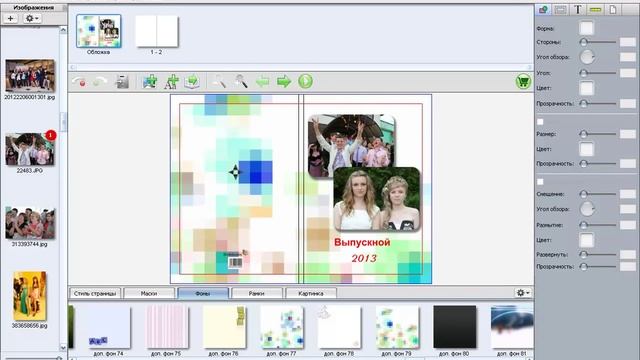The height and width of the screenshot is (360, 640).
Task: Click the Размытие slider handle
Action: click(x=584, y=225)
